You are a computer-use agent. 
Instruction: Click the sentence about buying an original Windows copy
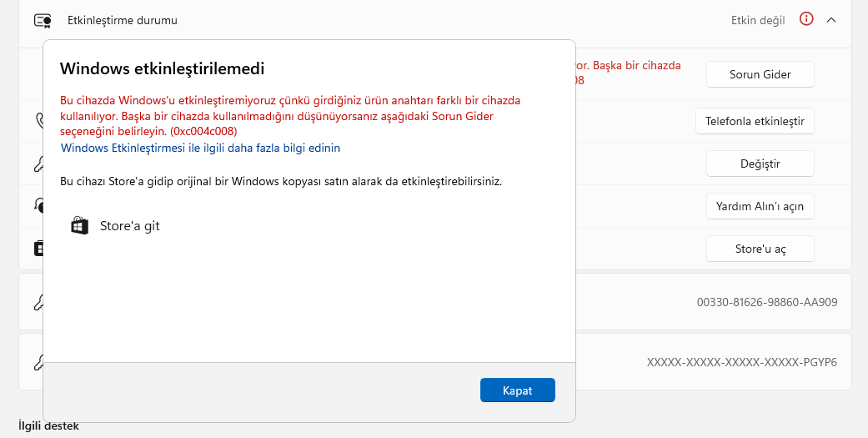tap(281, 181)
